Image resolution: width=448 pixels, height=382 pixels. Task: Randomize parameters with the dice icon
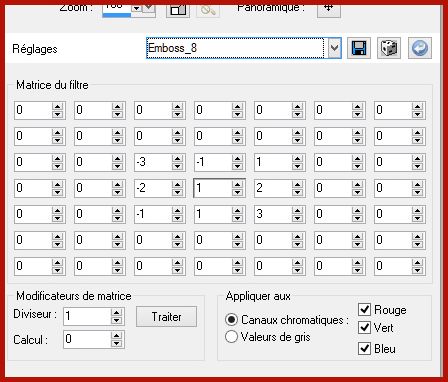coord(389,49)
